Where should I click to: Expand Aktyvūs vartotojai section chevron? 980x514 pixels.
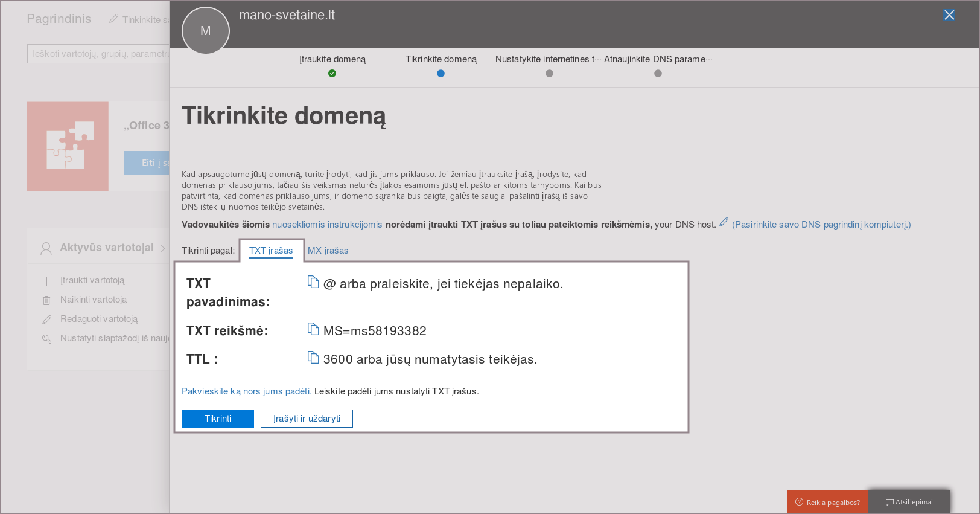point(163,248)
